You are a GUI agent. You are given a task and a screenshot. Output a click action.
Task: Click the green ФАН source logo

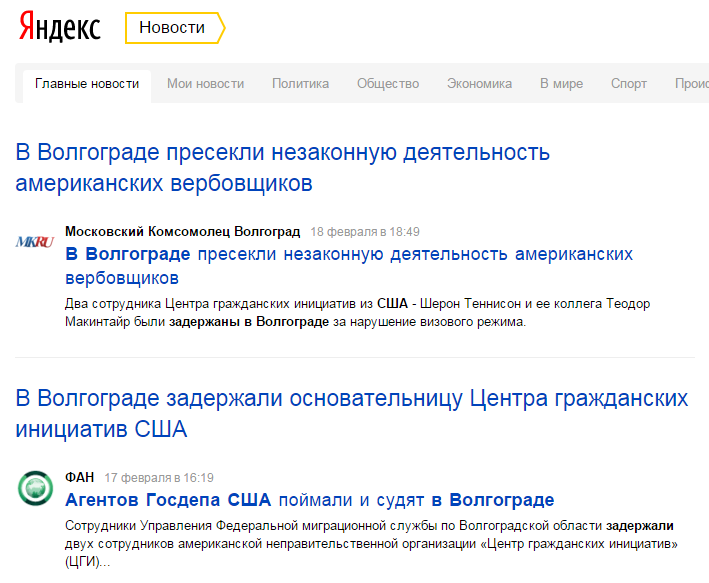tap(35, 488)
